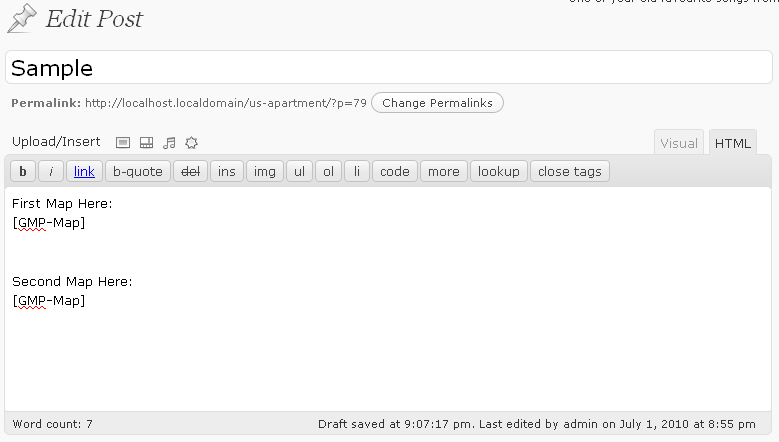Insert an image tag with img
Viewport: 779px width, 442px height.
point(265,171)
